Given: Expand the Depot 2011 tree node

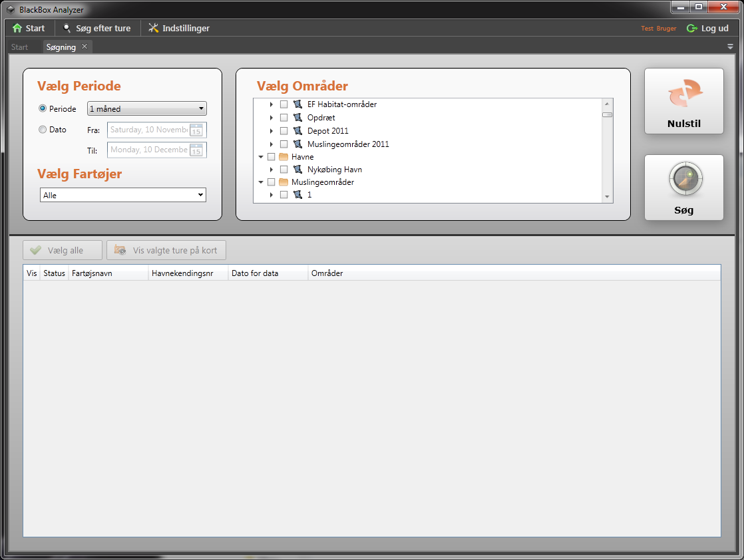Looking at the screenshot, I should tap(272, 131).
